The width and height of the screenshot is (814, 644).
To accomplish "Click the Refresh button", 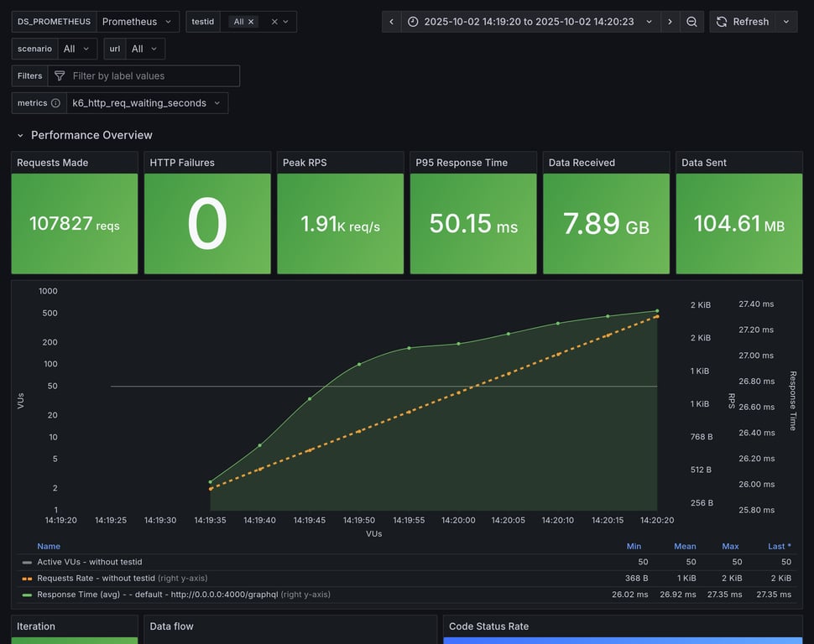I will [x=742, y=22].
